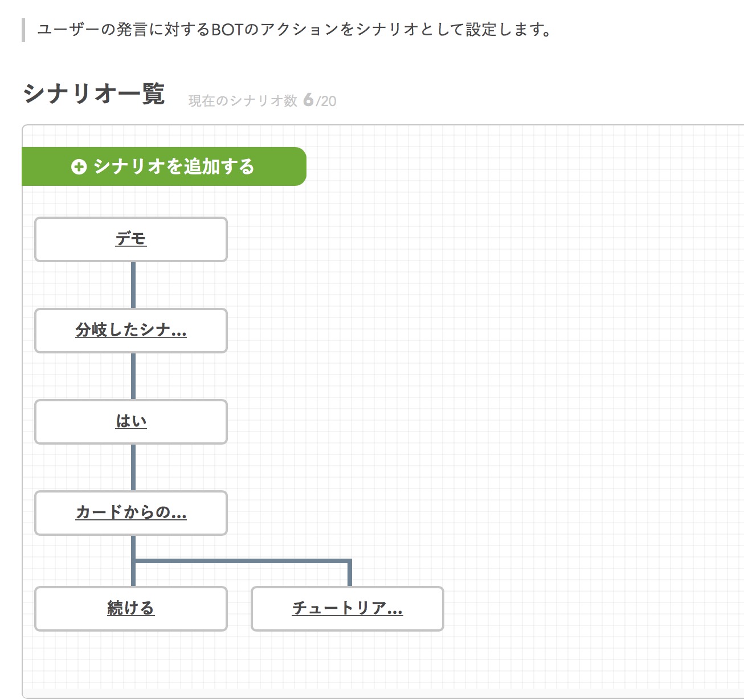Open the カードからの... scenario
744x700 pixels.
(x=131, y=512)
